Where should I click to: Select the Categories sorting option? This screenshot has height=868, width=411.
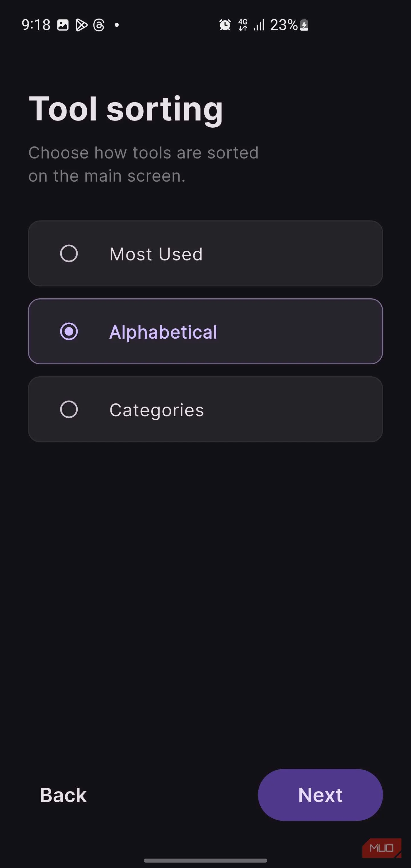tap(69, 409)
